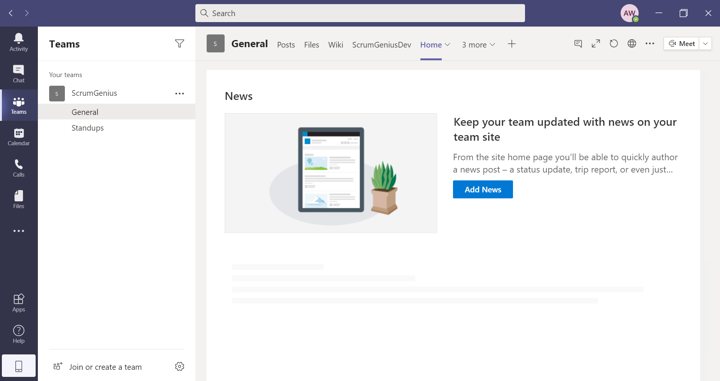Reload the Home tab
Screen dimensions: 720x381
613,44
